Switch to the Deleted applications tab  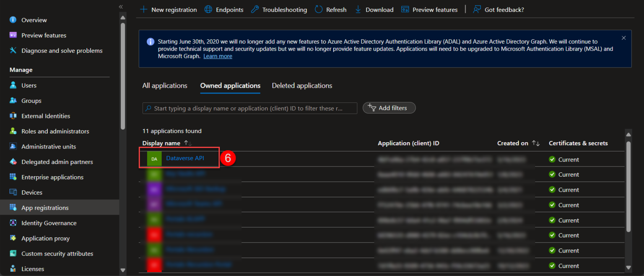point(301,85)
